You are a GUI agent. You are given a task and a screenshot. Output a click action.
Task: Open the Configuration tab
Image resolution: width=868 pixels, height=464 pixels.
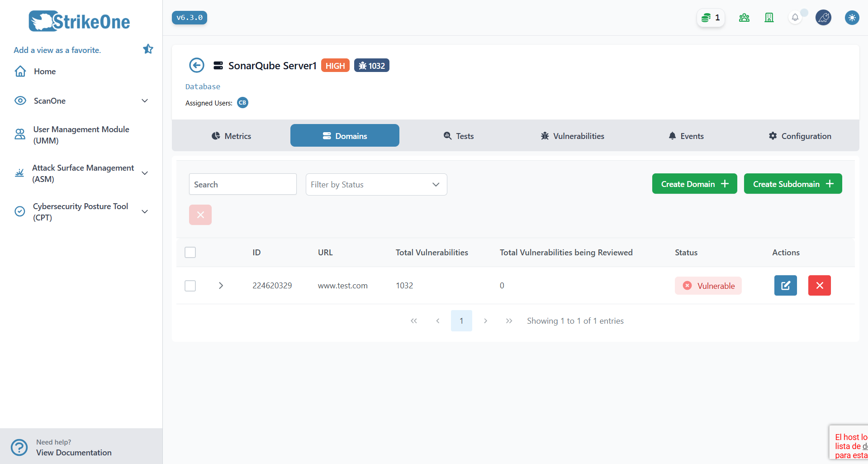800,135
